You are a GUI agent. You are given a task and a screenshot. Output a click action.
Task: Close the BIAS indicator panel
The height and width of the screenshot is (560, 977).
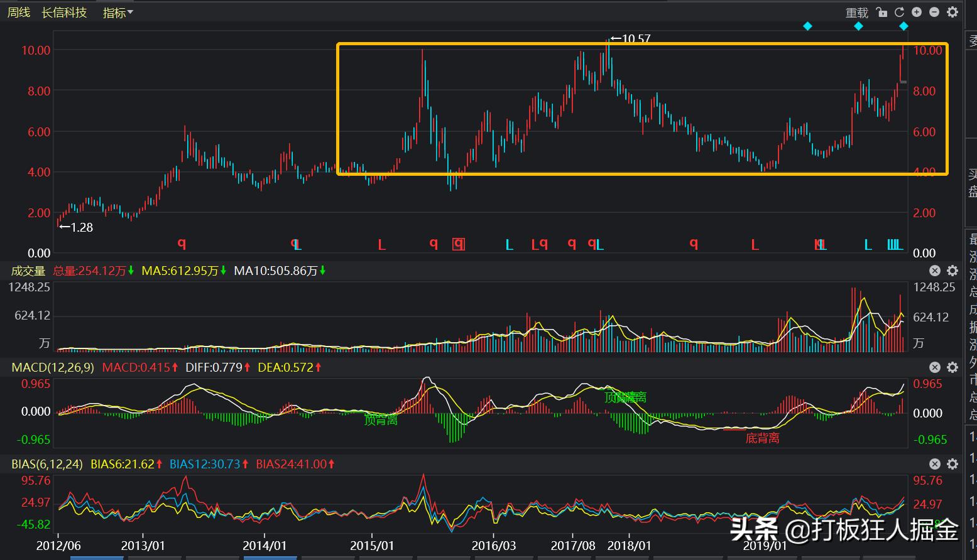pos(935,464)
